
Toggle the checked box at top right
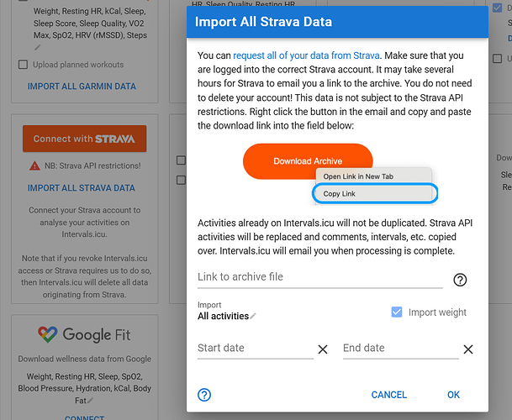(x=497, y=8)
